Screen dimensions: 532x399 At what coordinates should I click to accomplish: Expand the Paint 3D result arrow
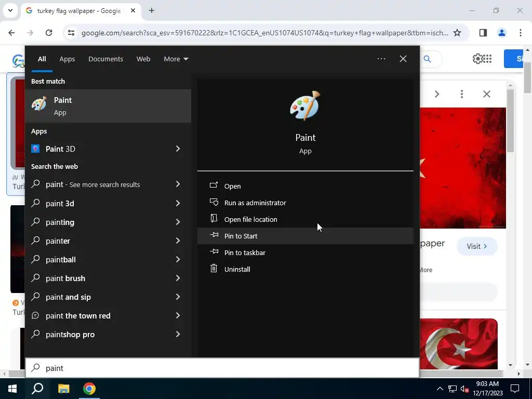(178, 149)
